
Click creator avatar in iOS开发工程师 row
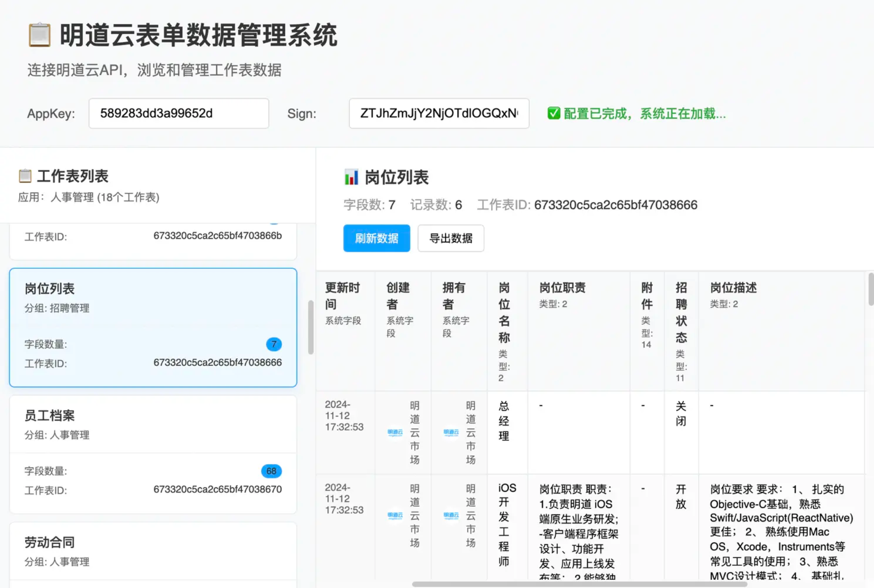tap(395, 515)
